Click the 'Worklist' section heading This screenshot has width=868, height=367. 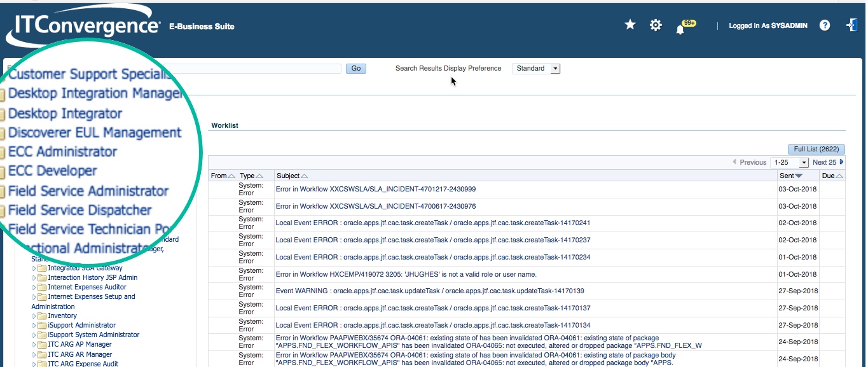coord(224,126)
